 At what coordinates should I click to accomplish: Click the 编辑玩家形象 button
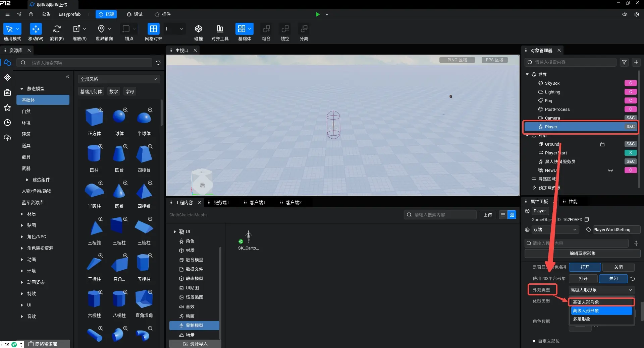582,254
